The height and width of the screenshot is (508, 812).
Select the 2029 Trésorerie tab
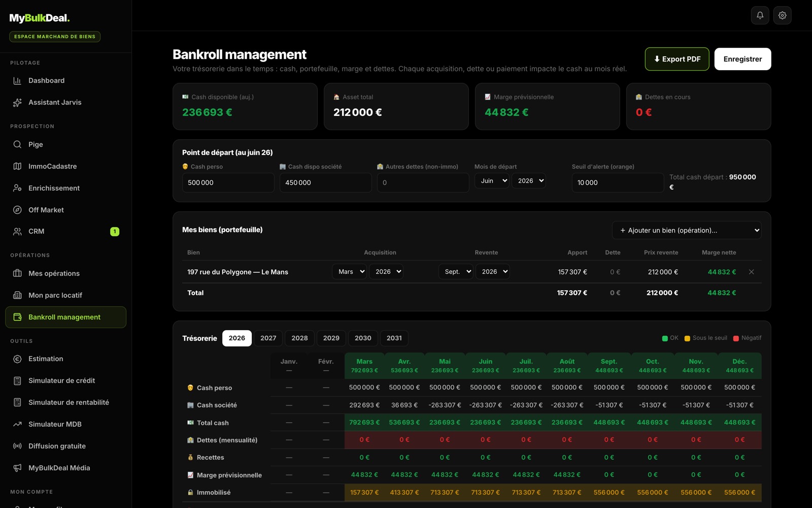pyautogui.click(x=331, y=338)
